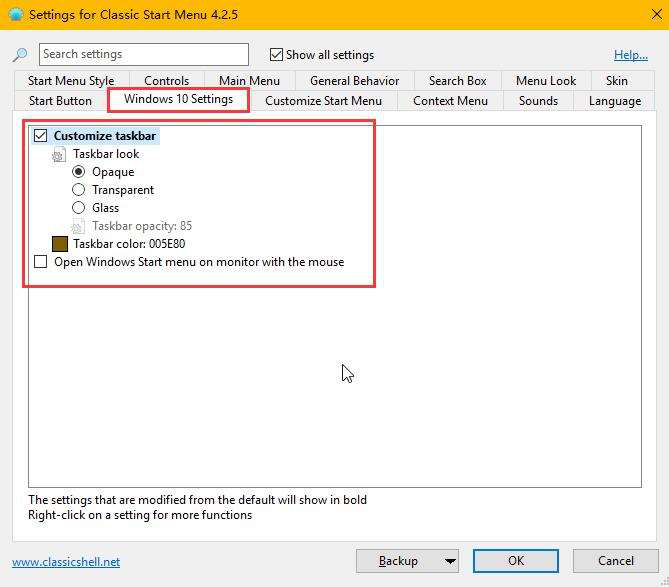This screenshot has width=669, height=587.
Task: Click the brown Taskbar color swatch
Action: pyautogui.click(x=60, y=244)
